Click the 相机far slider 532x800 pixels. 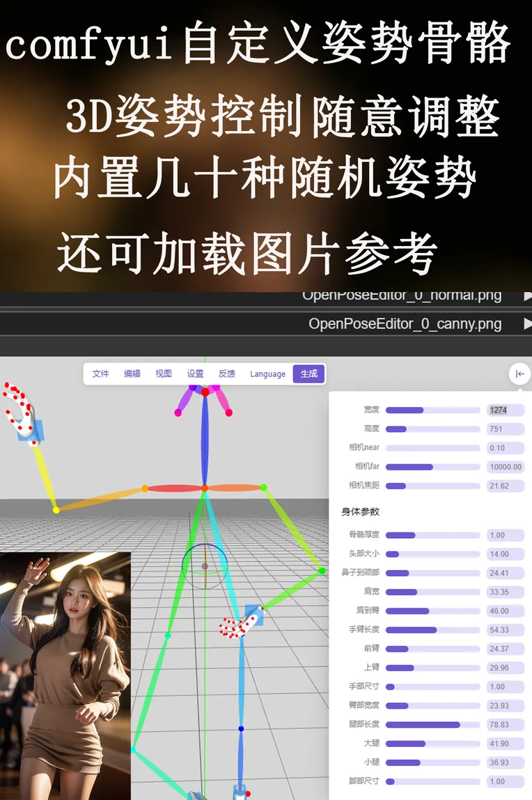[432, 467]
